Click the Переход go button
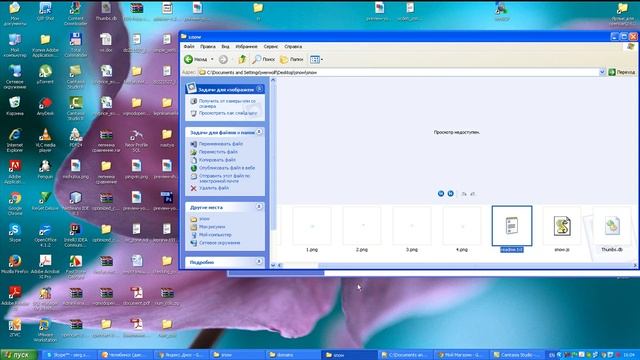Viewport: 640px width, 360px height. pyautogui.click(x=622, y=72)
